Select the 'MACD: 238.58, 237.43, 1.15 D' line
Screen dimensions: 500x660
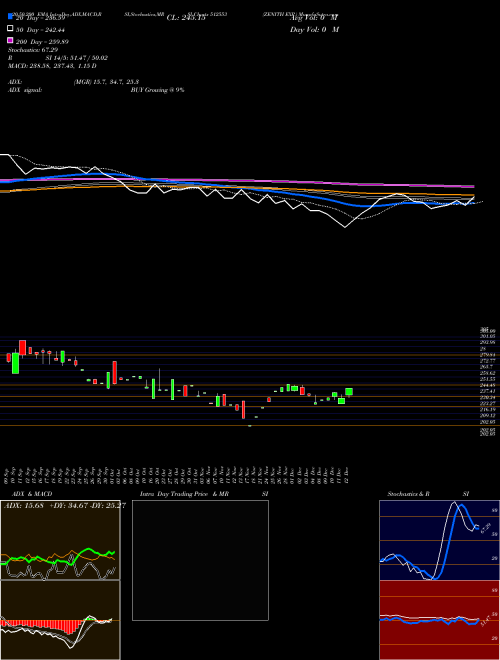click(52, 66)
